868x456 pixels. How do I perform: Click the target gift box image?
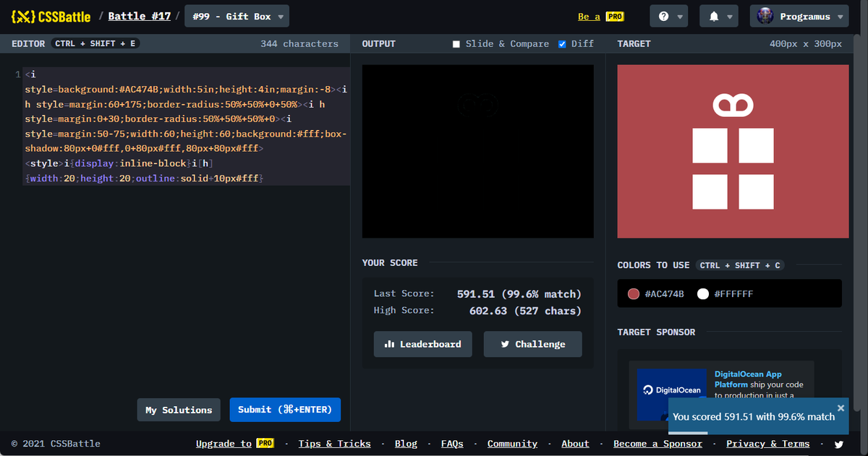[733, 151]
